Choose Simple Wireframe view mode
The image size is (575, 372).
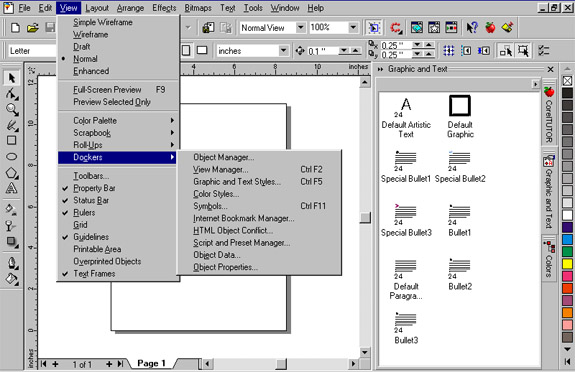pyautogui.click(x=103, y=22)
